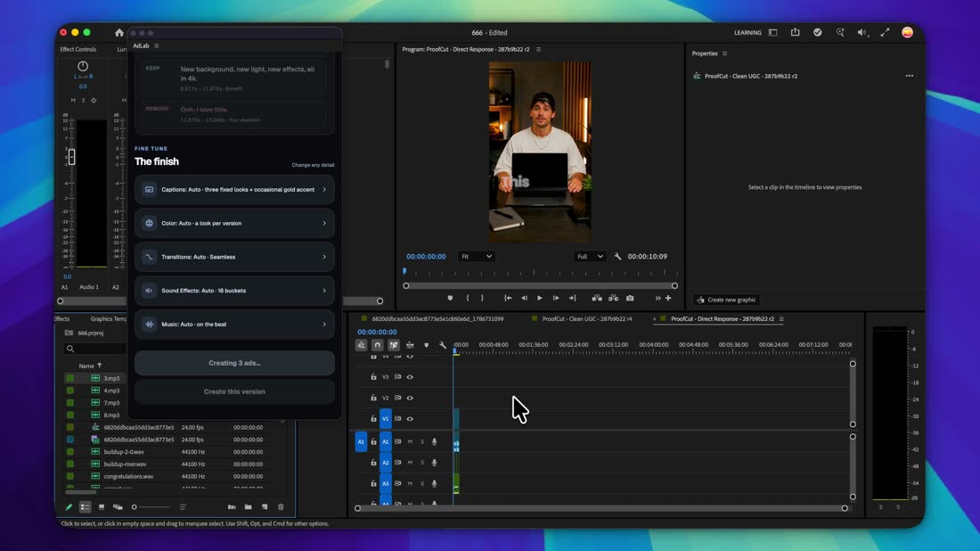Go to Out point in Program monitor
Image resolution: width=980 pixels, height=551 pixels.
[x=573, y=299]
